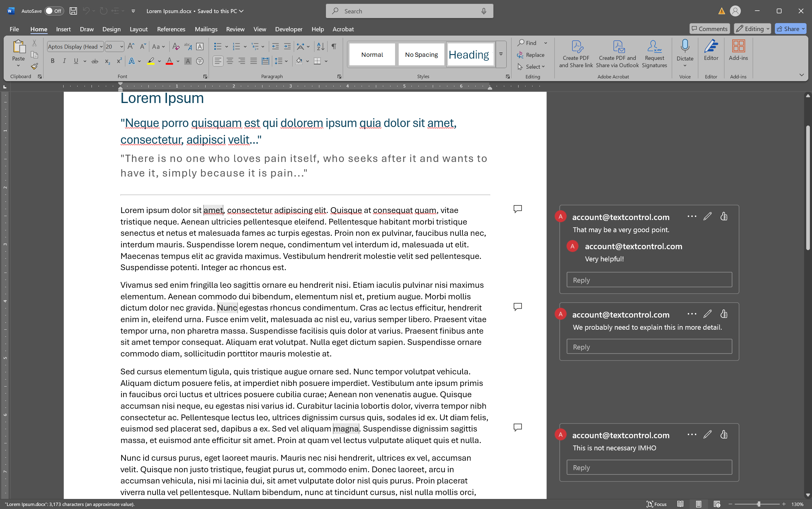This screenshot has height=509, width=812.
Task: Toggle Justify alignment
Action: (x=253, y=61)
